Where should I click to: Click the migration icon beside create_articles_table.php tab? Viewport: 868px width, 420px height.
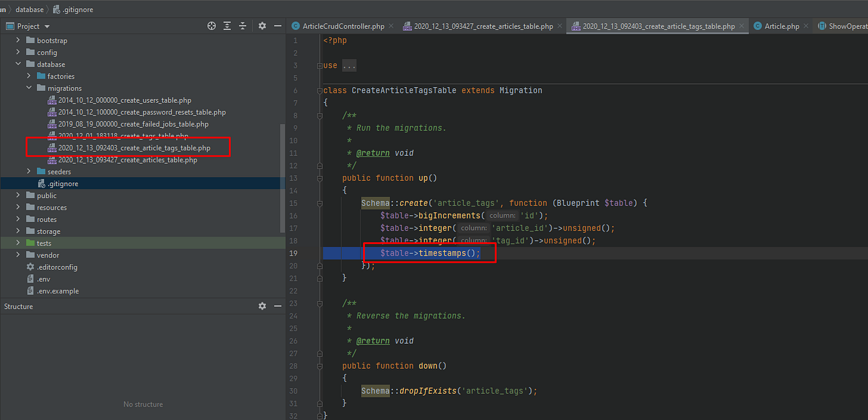pos(407,26)
